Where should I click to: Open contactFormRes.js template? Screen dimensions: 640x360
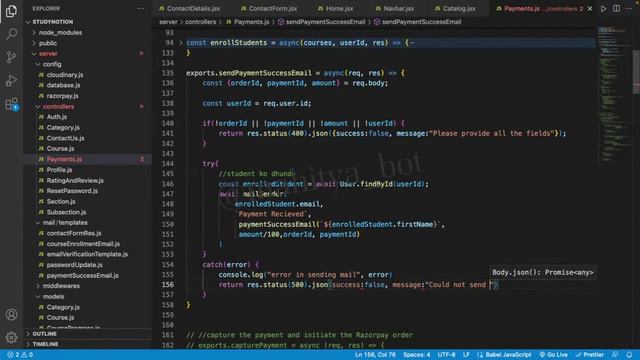click(x=88, y=233)
